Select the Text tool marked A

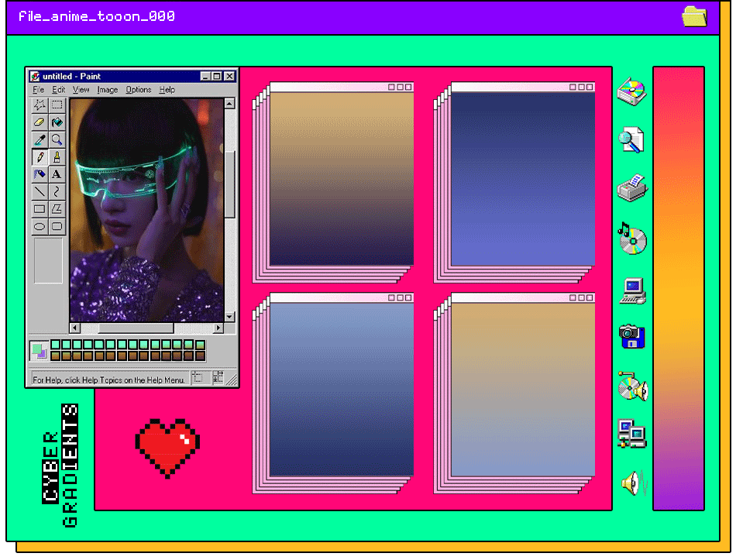(x=57, y=174)
